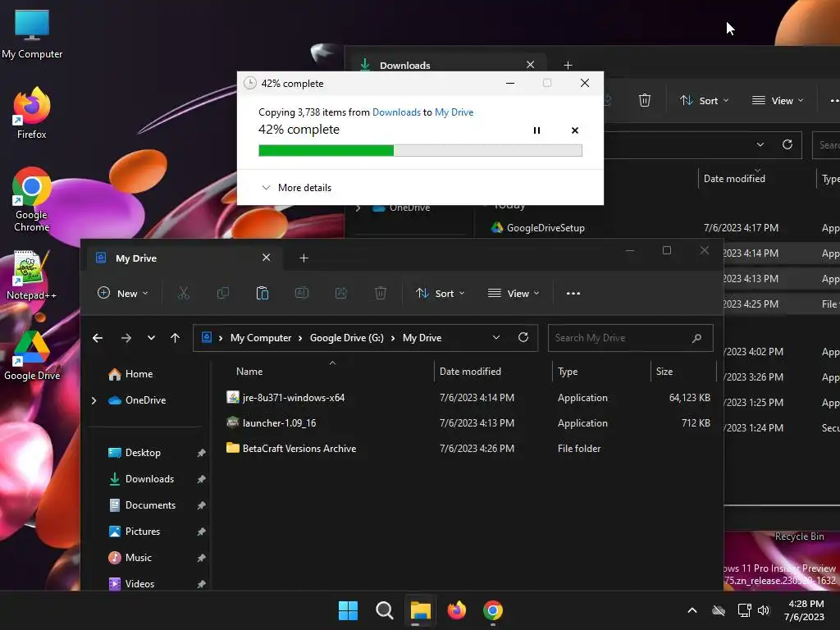Viewport: 840px width, 630px height.
Task: Cancel the copy with the small X
Action: (x=575, y=130)
